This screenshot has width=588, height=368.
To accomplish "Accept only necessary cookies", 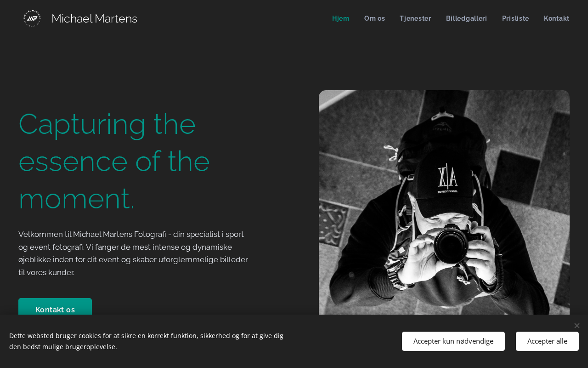I will 453,341.
